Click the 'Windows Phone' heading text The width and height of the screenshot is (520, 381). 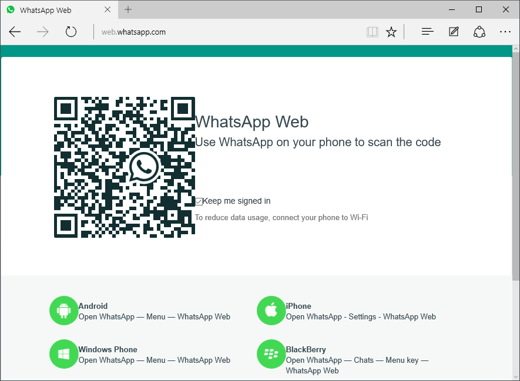click(x=108, y=349)
